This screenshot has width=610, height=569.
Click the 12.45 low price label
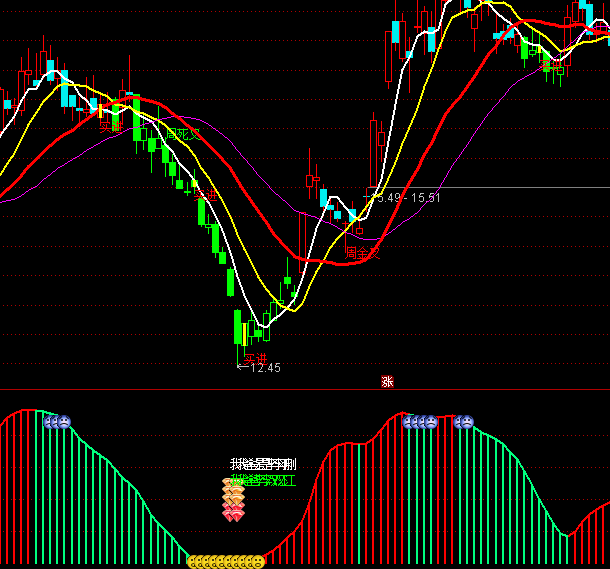click(x=259, y=368)
